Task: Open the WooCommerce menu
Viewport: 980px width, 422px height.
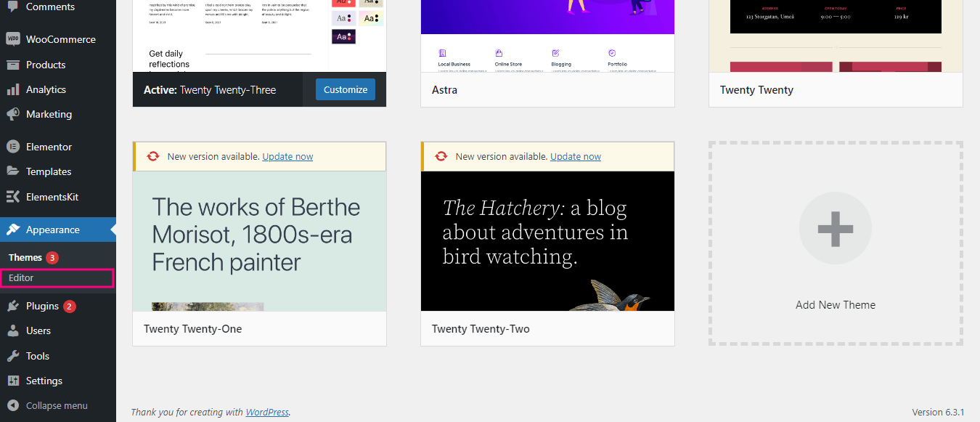Action: click(x=58, y=39)
